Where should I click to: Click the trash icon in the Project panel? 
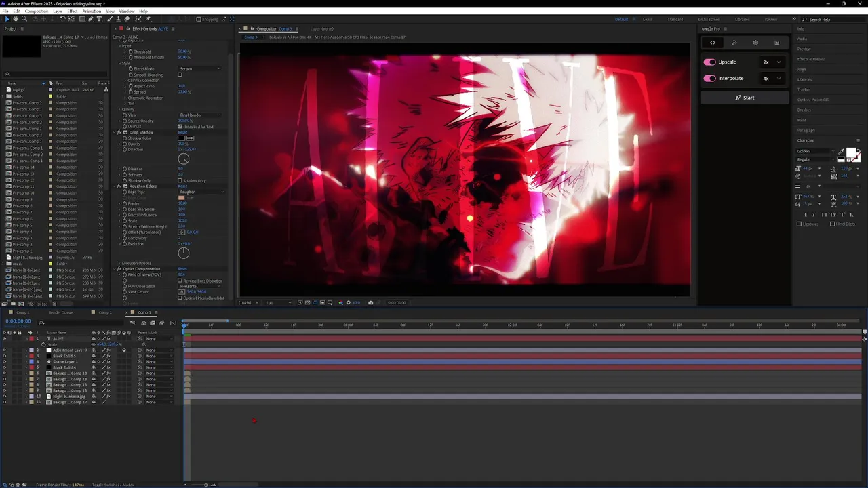54,304
